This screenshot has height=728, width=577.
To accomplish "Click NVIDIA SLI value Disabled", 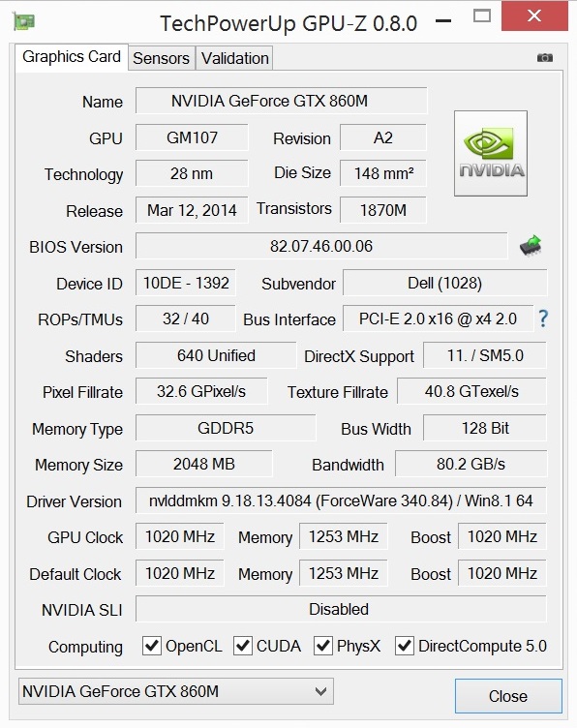I will 341,609.
